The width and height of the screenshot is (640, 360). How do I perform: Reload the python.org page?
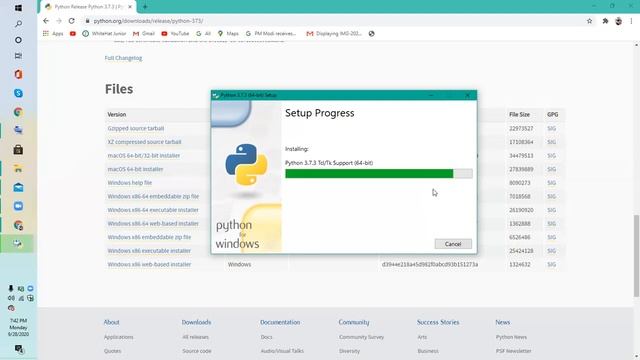tap(72, 21)
